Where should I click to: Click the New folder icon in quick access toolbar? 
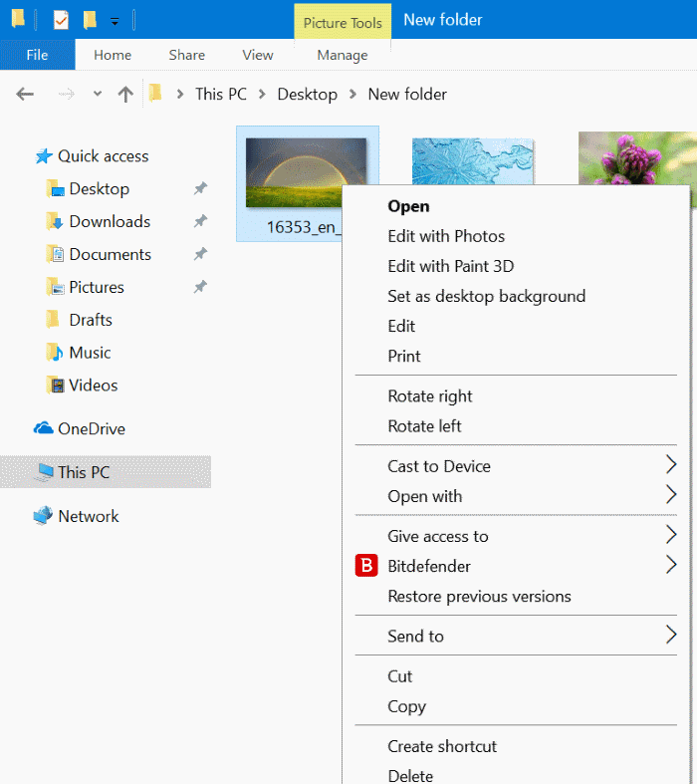pyautogui.click(x=90, y=20)
